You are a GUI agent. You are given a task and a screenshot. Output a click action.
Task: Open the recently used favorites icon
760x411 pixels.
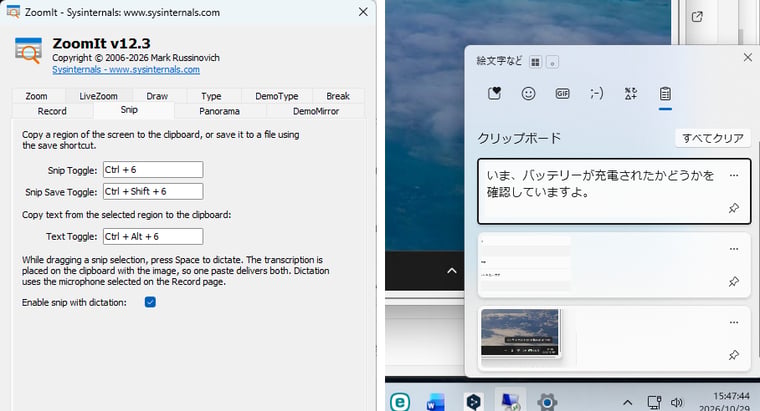[494, 93]
